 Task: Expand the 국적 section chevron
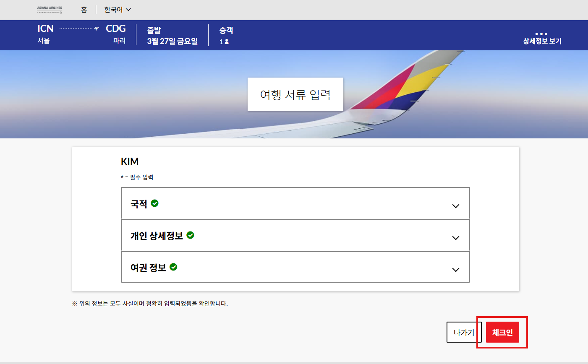tap(455, 206)
